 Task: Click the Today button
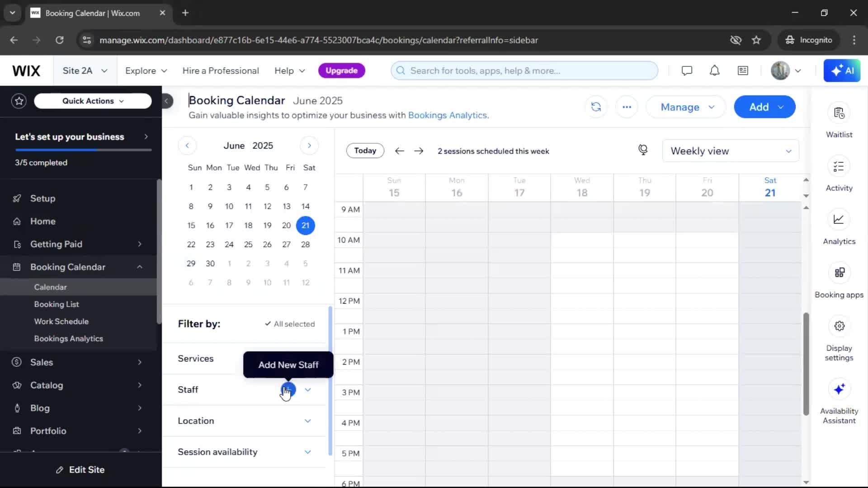tap(365, 150)
